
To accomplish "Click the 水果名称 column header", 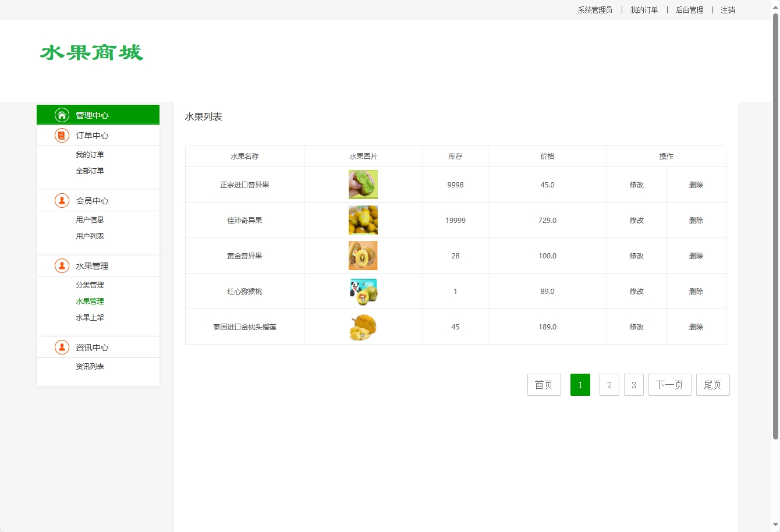I will pyautogui.click(x=244, y=156).
